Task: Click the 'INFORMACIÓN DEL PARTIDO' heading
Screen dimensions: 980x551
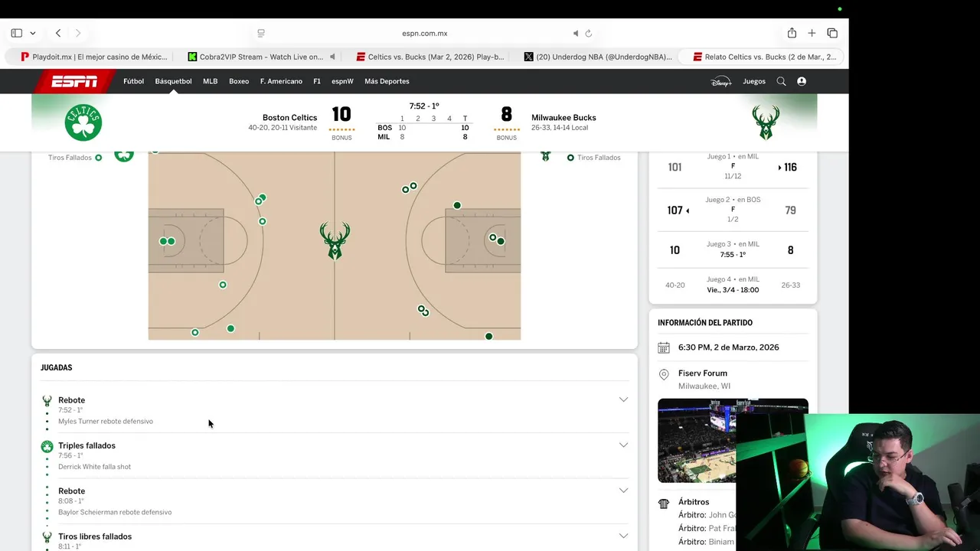Action: 705,323
